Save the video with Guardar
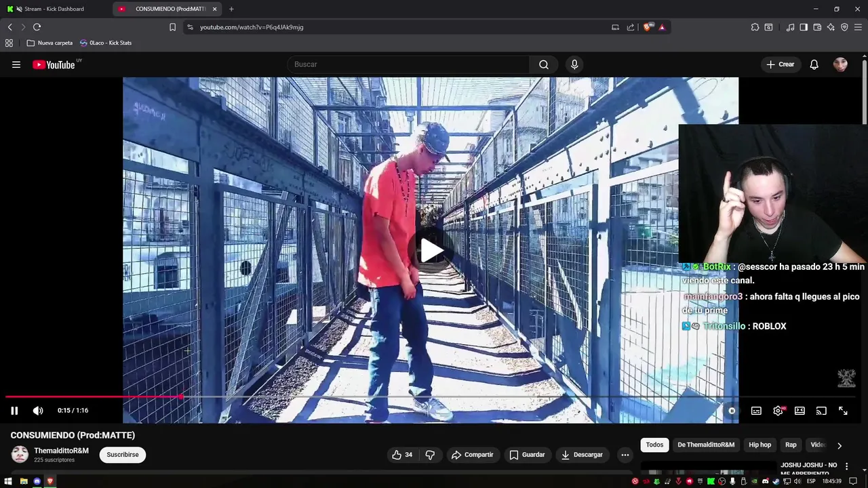 527,455
